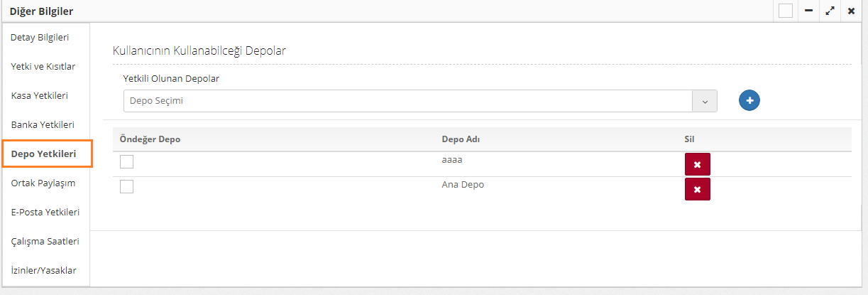Go to Kasa Yetkileri tab
This screenshot has width=868, height=295.
click(40, 95)
